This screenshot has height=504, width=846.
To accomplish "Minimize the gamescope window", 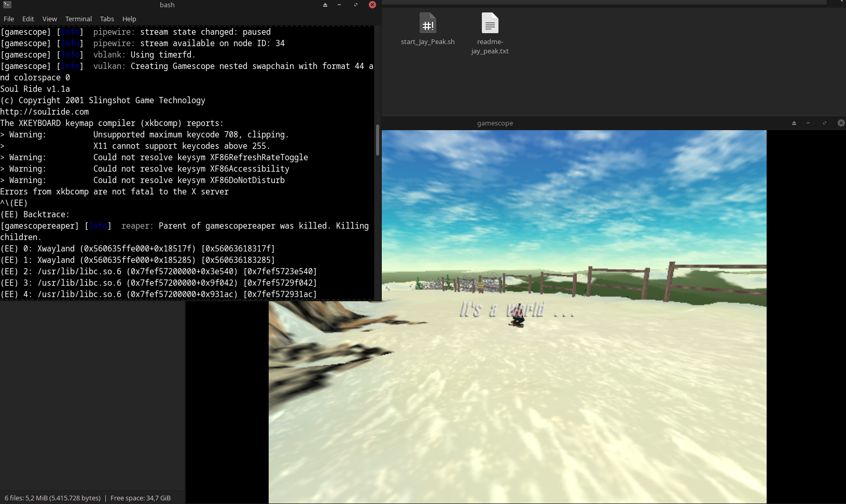I will point(808,123).
